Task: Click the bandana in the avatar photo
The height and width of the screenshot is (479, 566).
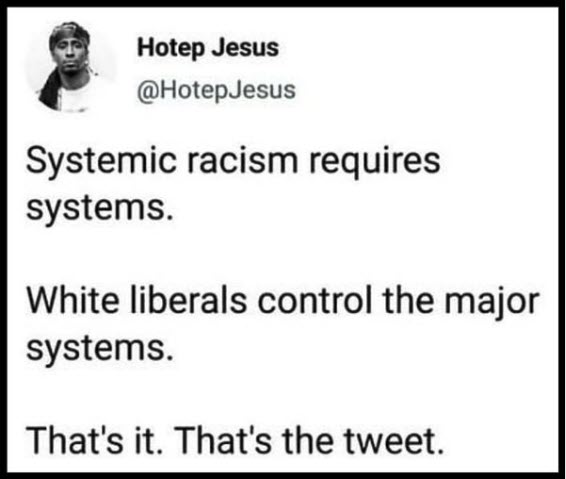Action: [69, 32]
